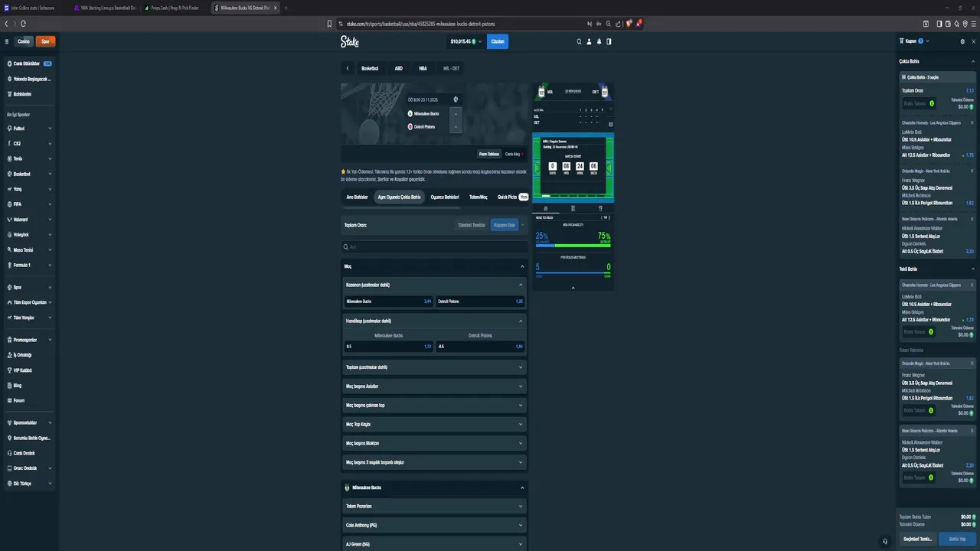Click the browser bookmark icon

point(329,24)
